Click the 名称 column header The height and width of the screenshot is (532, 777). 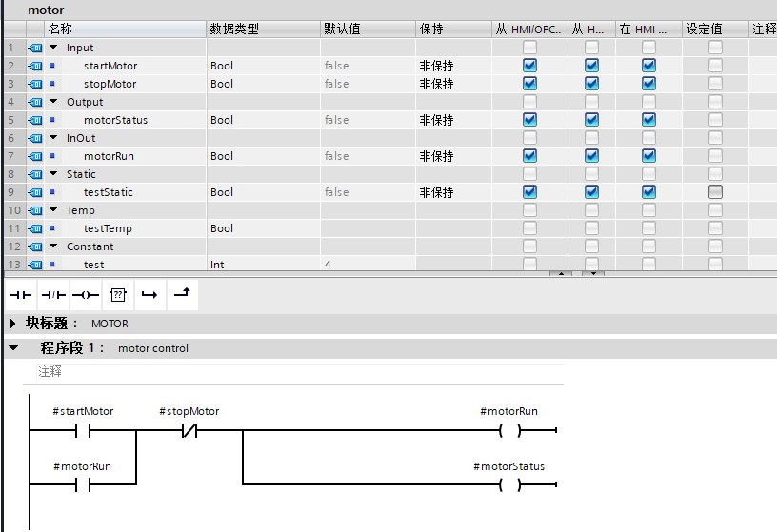(126, 29)
